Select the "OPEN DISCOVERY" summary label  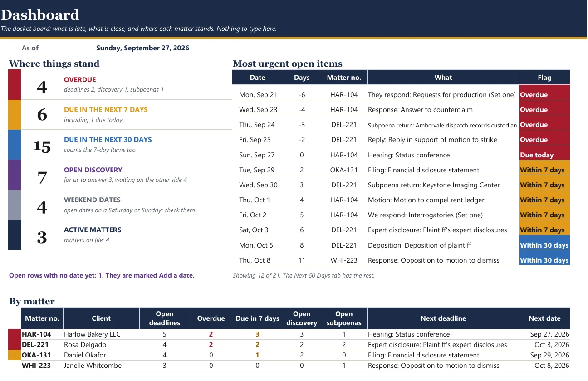point(93,170)
